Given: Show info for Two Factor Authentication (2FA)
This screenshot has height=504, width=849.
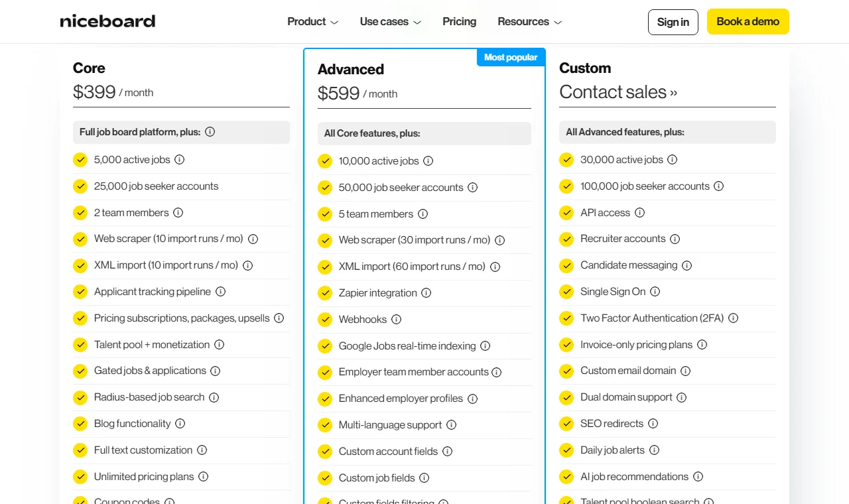Looking at the screenshot, I should tap(733, 318).
